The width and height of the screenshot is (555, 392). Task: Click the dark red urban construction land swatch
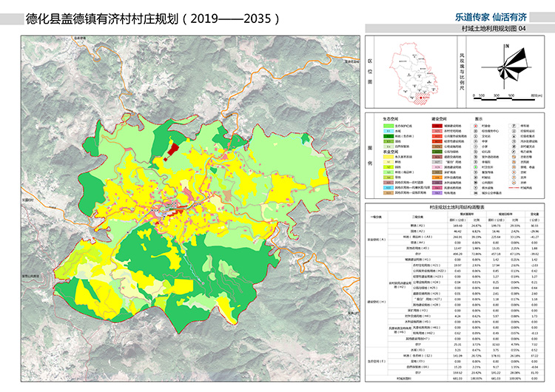437,126
